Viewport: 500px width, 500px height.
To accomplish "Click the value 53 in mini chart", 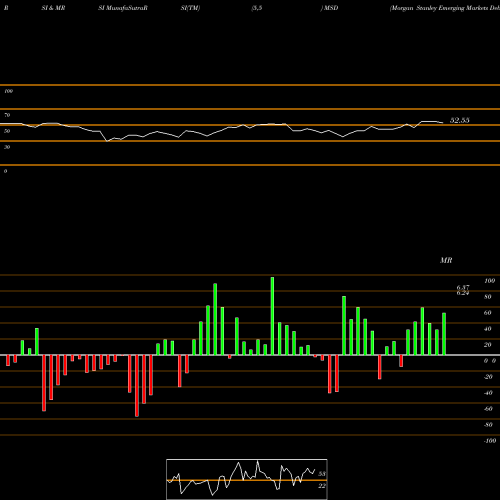I will (322, 474).
